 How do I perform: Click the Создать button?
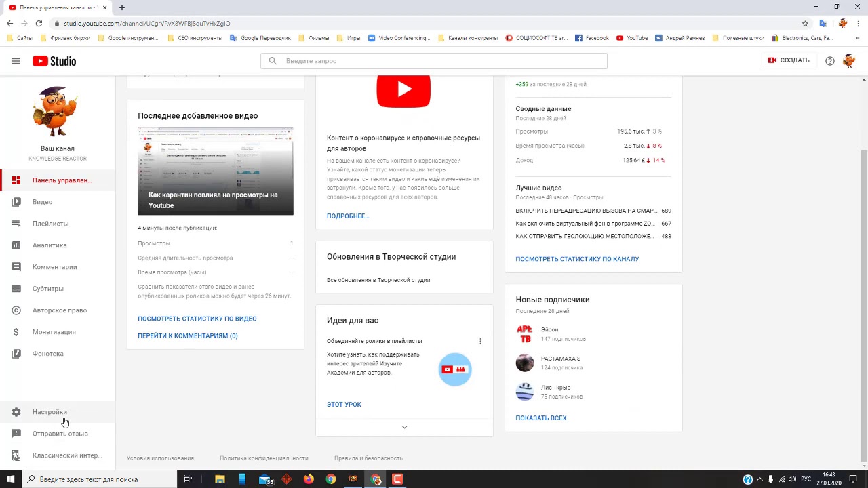789,60
